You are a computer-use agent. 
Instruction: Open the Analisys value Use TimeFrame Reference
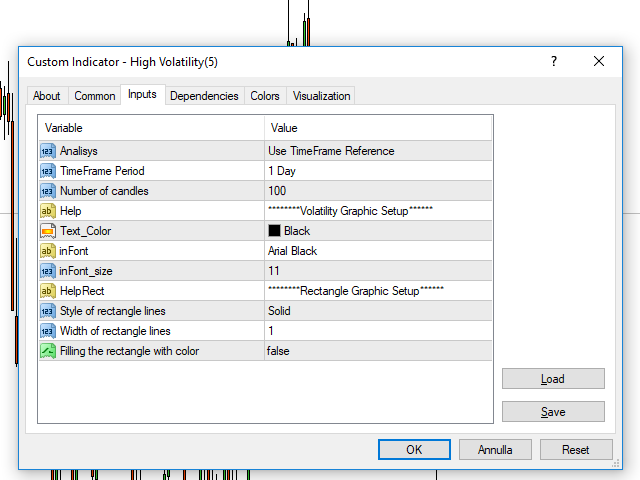click(x=331, y=151)
